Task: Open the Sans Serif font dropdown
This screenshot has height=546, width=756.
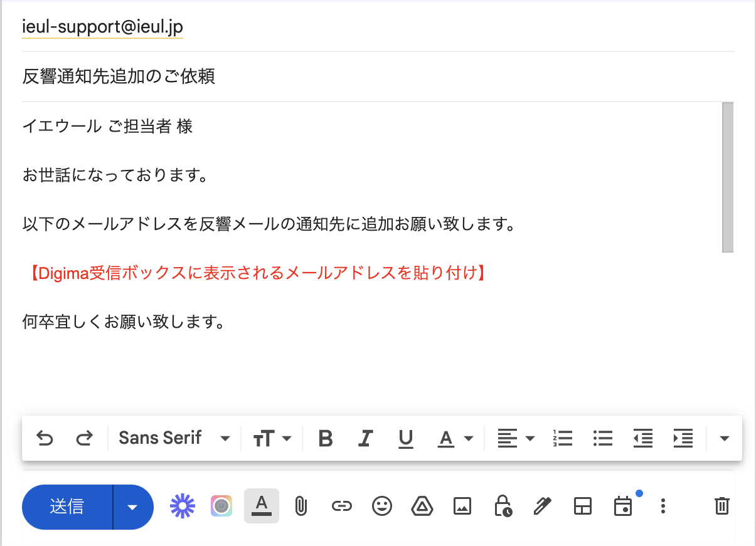Action: click(174, 438)
